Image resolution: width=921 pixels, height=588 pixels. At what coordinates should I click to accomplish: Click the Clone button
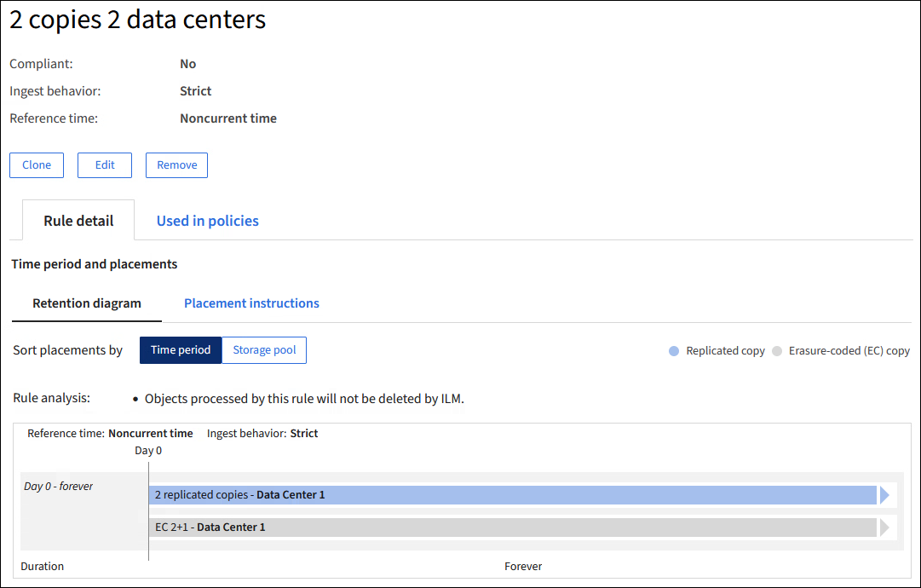37,165
